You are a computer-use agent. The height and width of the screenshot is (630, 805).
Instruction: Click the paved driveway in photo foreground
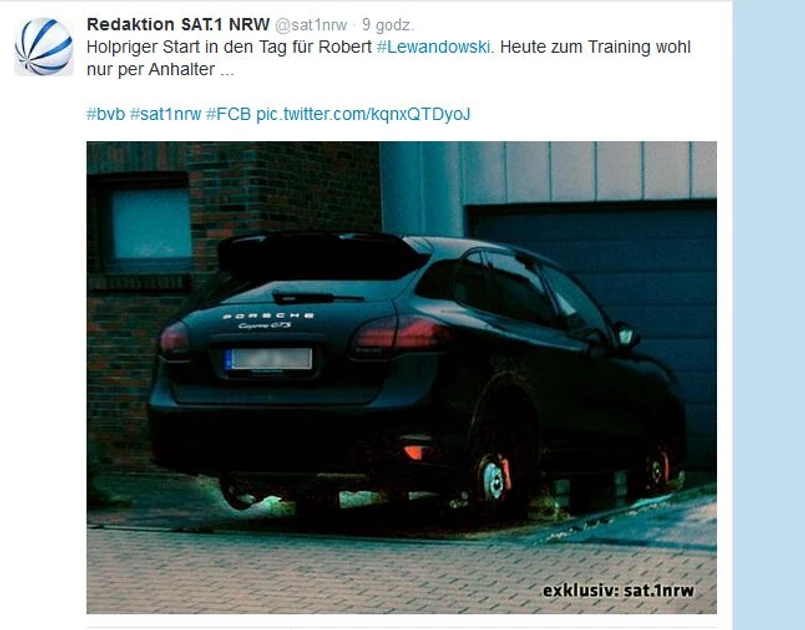pos(401,570)
